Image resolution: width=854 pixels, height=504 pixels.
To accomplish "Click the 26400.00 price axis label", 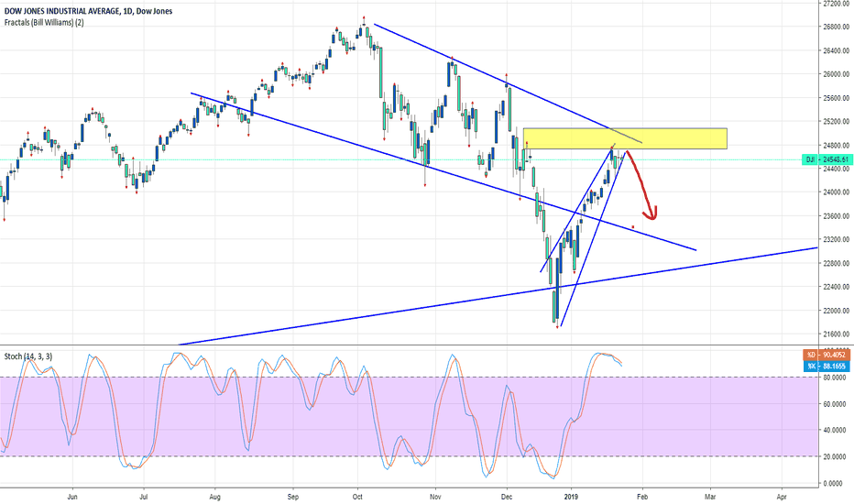I will point(836,50).
